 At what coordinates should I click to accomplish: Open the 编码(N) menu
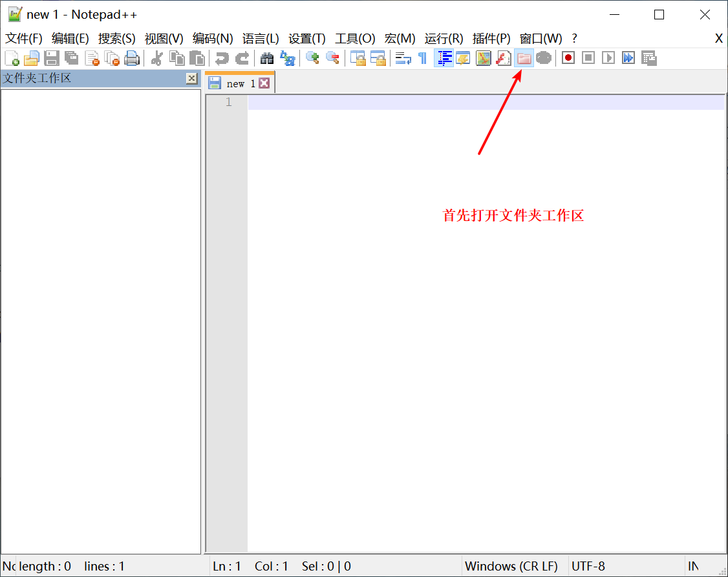213,39
